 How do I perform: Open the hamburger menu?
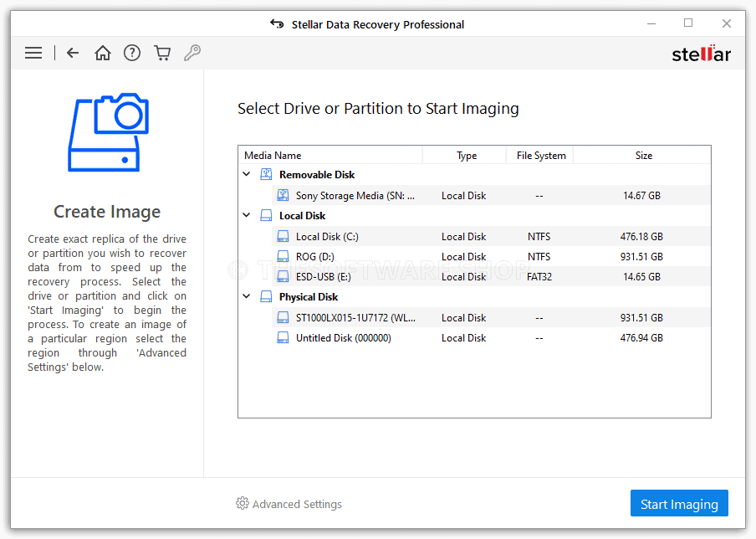pos(33,53)
